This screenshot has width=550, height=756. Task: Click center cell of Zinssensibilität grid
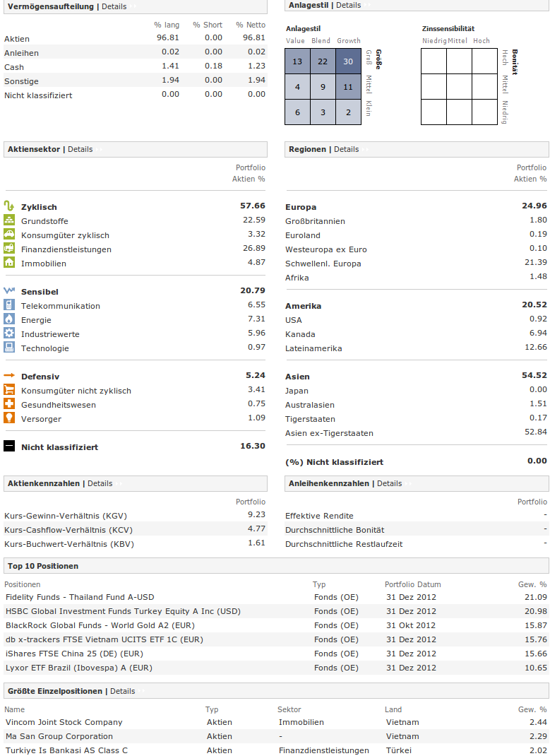(459, 87)
